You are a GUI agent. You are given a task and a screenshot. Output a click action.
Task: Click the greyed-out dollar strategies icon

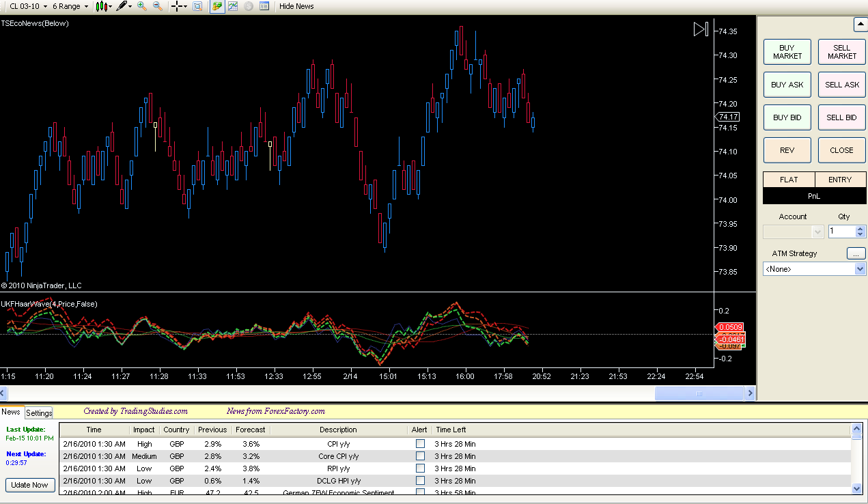coord(249,6)
